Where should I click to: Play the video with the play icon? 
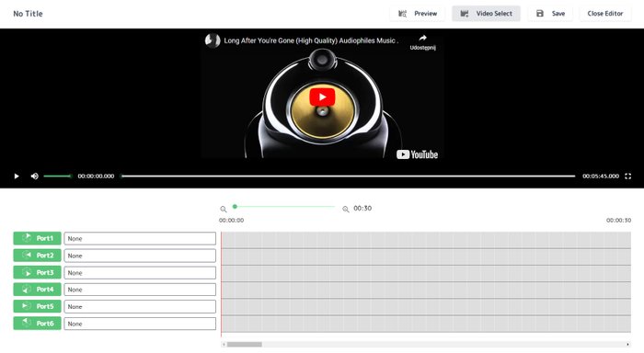(x=17, y=176)
